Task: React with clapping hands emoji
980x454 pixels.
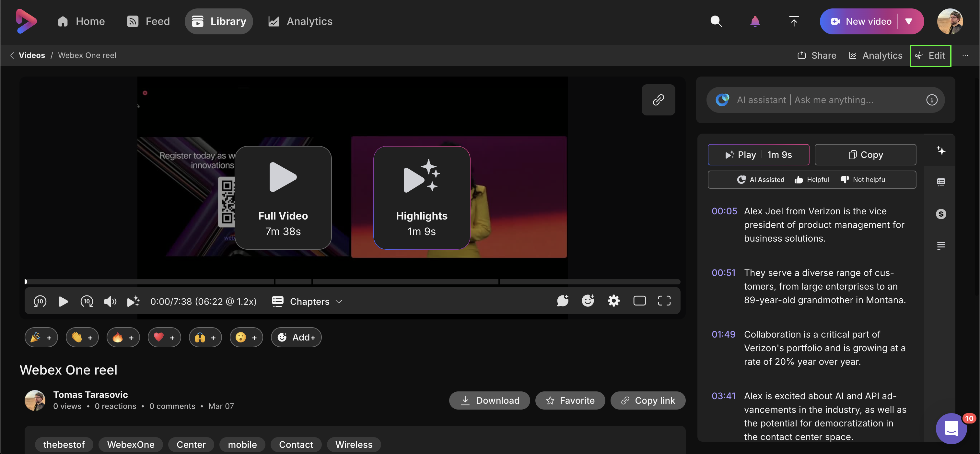Action: 82,337
